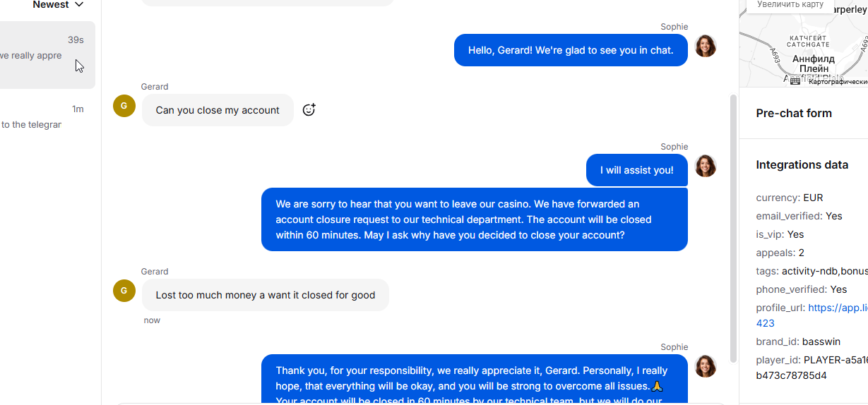868x405 pixels.
Task: Click Sophie's avatar beside "I will assist you!"
Action: pos(706,167)
